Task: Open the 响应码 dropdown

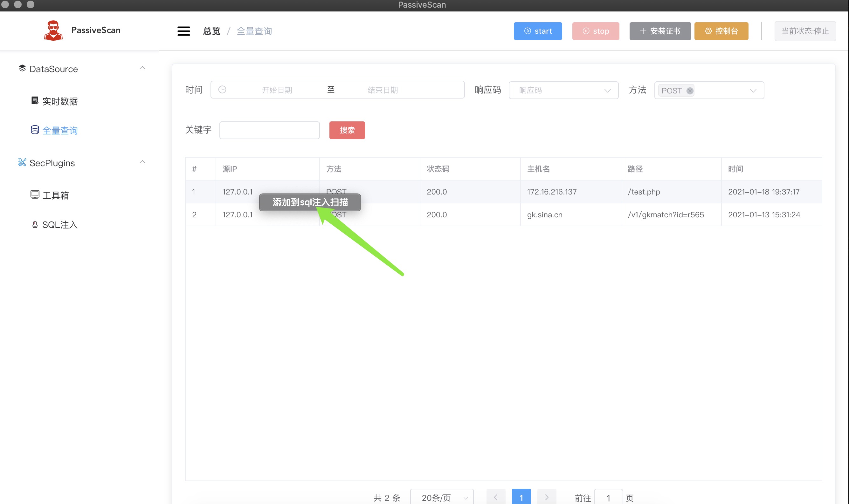Action: pos(563,90)
